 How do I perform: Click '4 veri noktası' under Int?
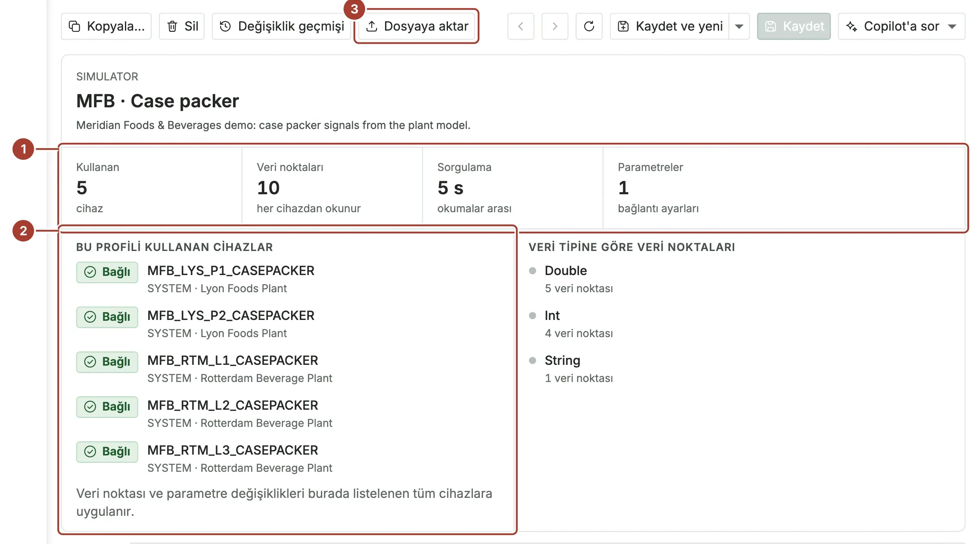[x=579, y=333]
